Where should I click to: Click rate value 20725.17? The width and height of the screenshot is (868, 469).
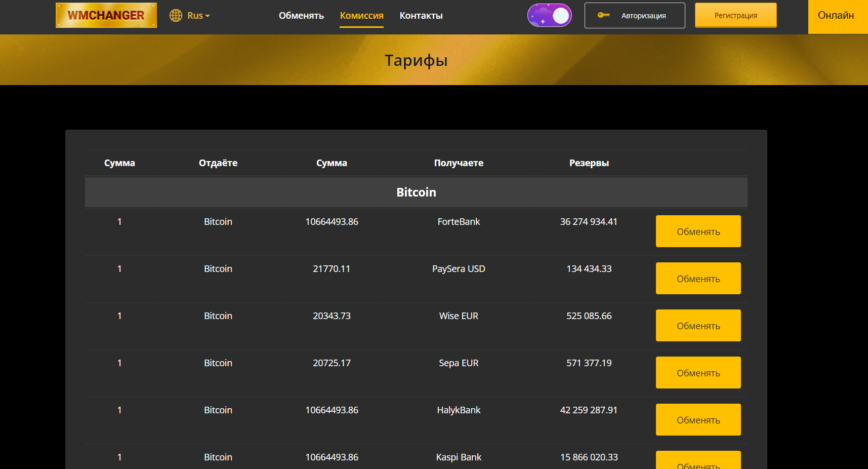332,363
